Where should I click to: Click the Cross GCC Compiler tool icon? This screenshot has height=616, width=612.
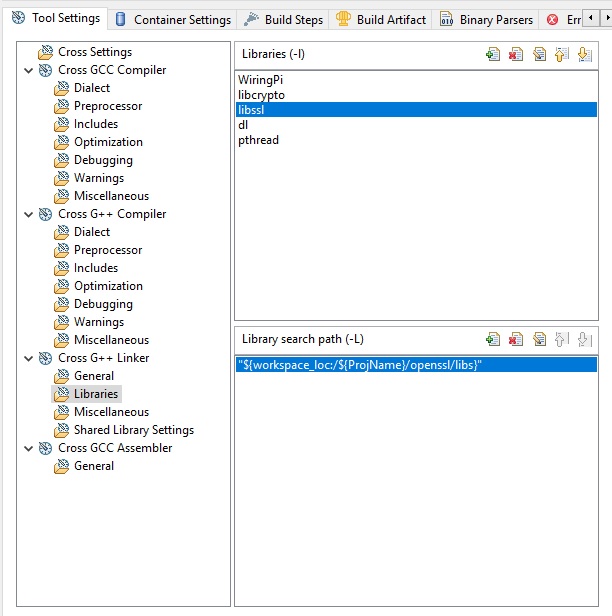tap(45, 70)
